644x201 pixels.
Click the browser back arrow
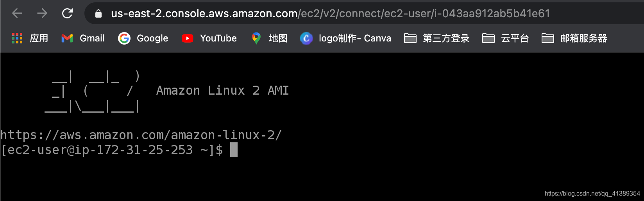pos(17,14)
